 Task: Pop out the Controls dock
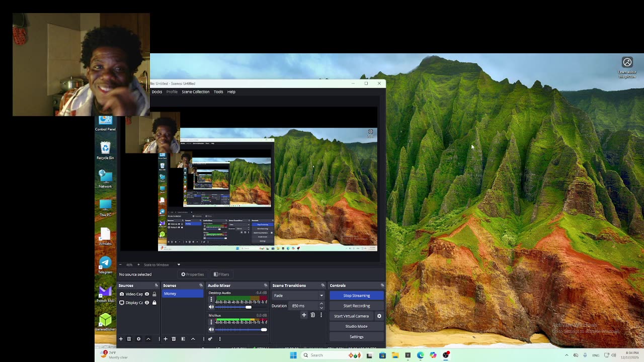coord(382,286)
